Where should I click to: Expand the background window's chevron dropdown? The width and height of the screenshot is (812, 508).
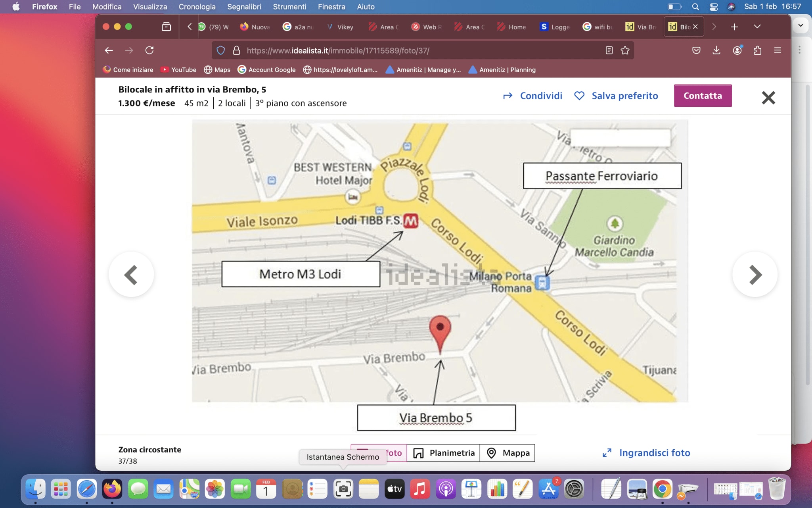801,26
